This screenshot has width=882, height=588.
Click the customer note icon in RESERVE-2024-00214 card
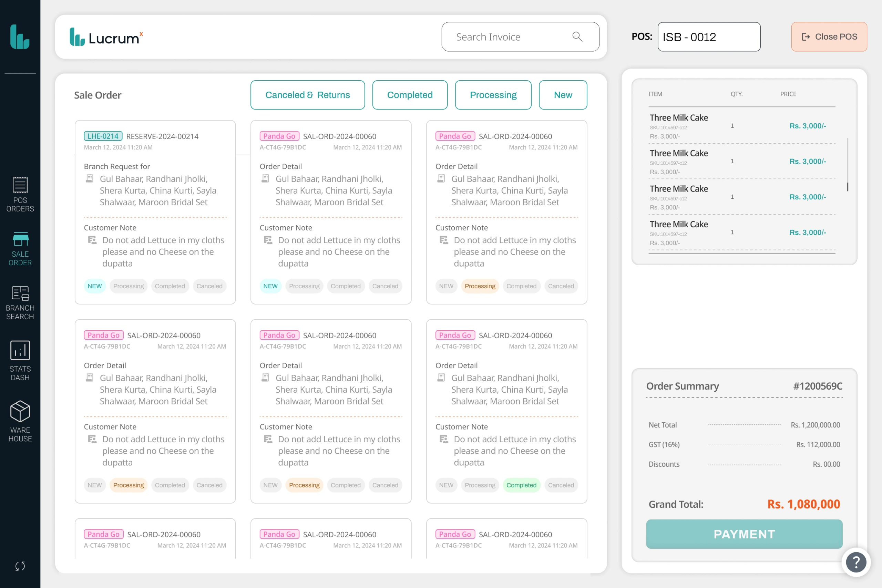click(92, 240)
